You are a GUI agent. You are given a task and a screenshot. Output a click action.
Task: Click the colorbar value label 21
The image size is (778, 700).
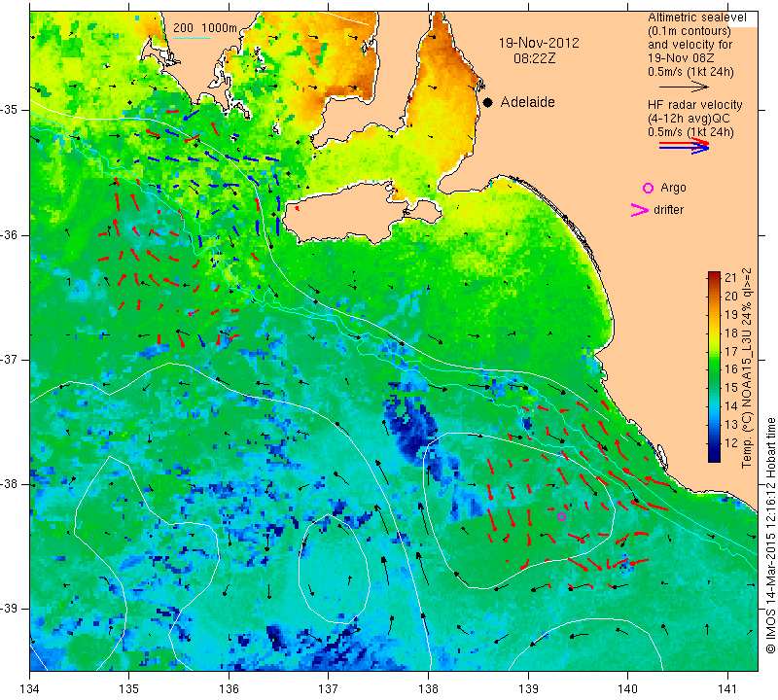pyautogui.click(x=731, y=277)
